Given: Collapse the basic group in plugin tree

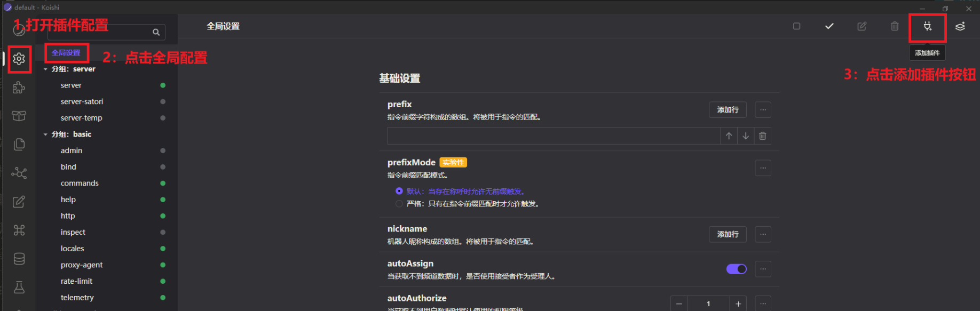Looking at the screenshot, I should coord(45,134).
